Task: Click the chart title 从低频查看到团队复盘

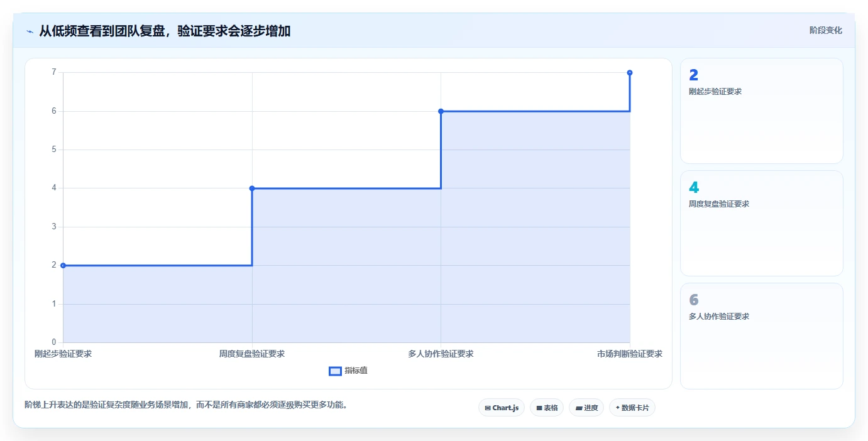Action: pos(165,31)
